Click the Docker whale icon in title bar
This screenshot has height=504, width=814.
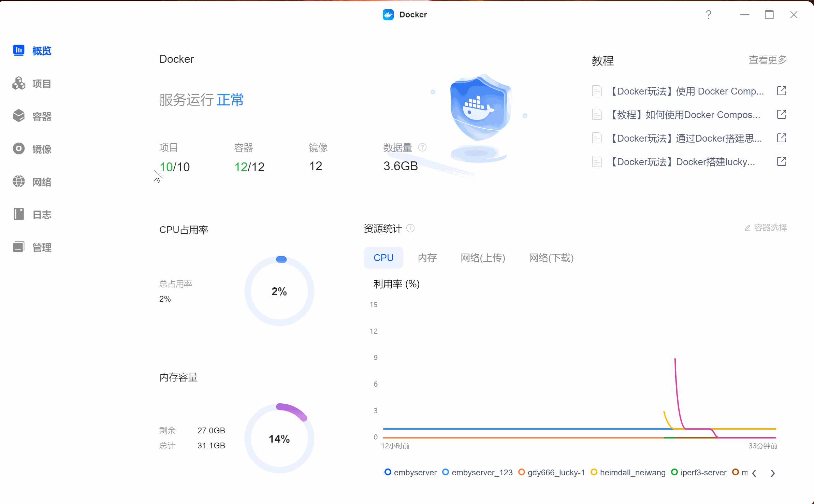(388, 15)
